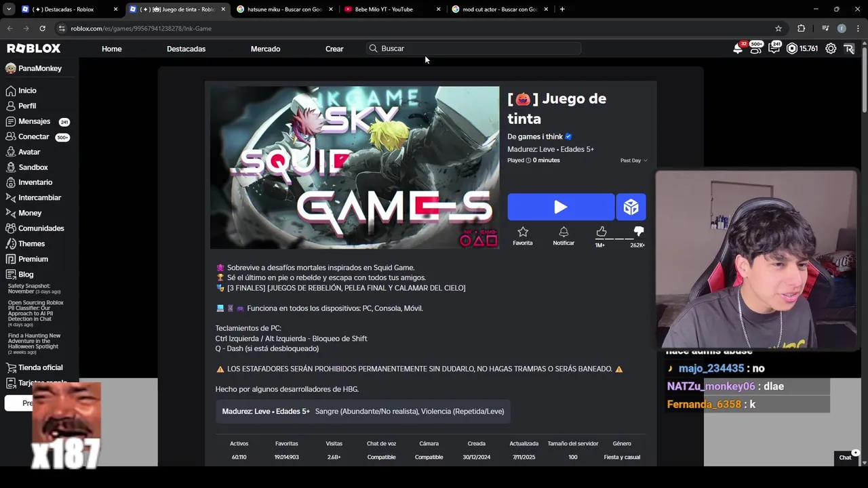Open PanaMonkey profile in sidebar
868x488 pixels.
click(33, 68)
